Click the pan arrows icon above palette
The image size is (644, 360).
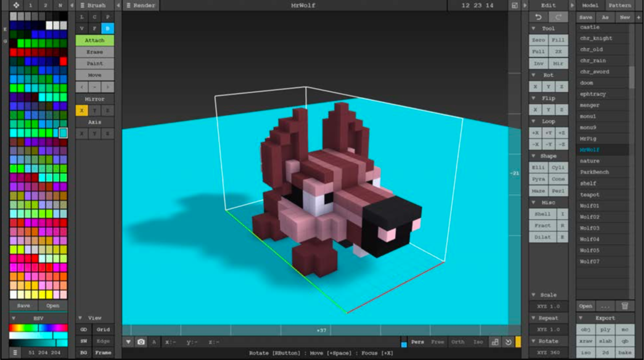(16, 5)
